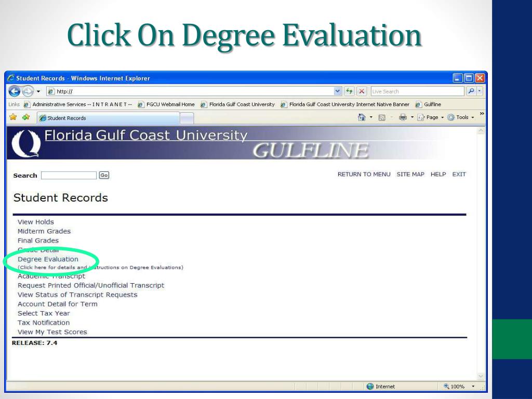Click the page Search text field
The height and width of the screenshot is (399, 532).
point(69,176)
